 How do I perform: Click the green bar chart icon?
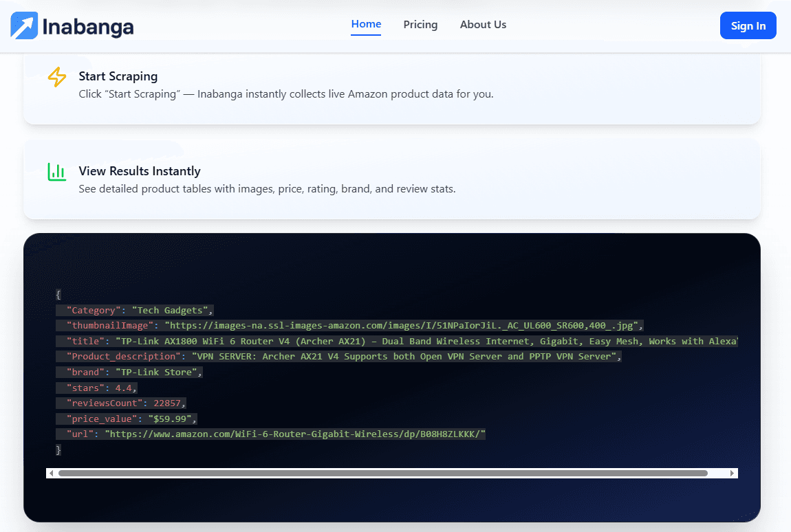(57, 173)
